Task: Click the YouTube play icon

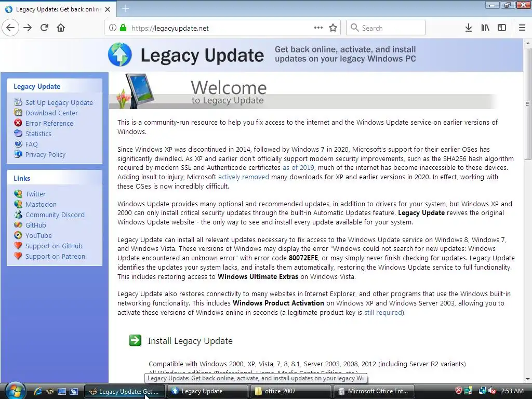Action: click(x=18, y=235)
